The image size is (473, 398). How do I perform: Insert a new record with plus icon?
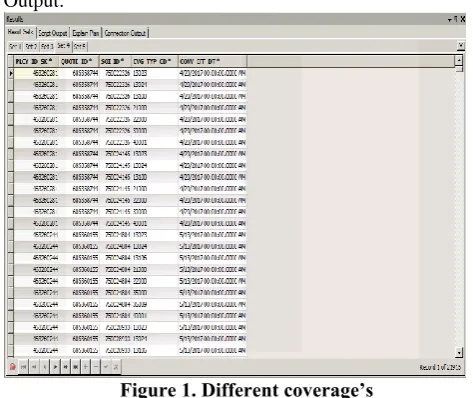coord(86,367)
